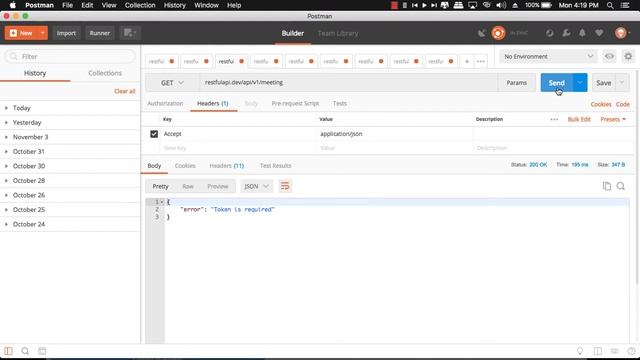The width and height of the screenshot is (640, 360).
Task: Click the interceptor satellite icon
Action: coord(482,33)
